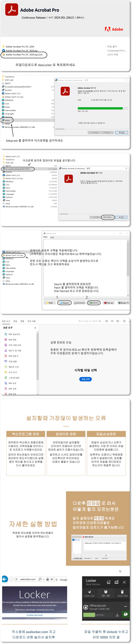Select the PDF 편집 tool
The width and height of the screenshot is (132, 644).
pyautogui.click(x=12, y=340)
